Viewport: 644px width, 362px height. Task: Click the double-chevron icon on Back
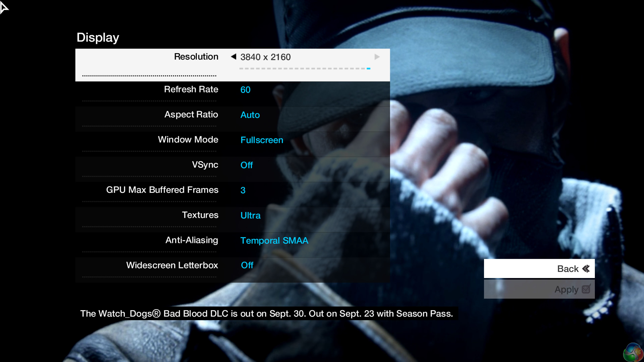click(x=586, y=268)
